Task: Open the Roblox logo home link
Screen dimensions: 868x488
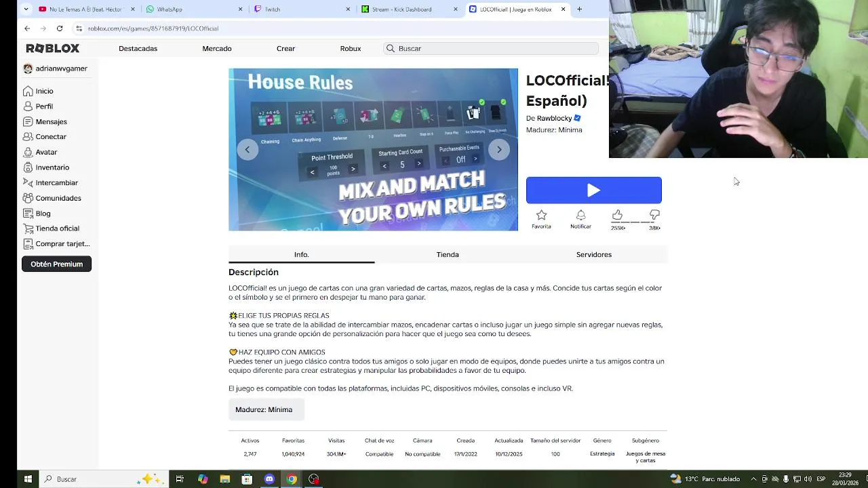Action: click(x=53, y=48)
